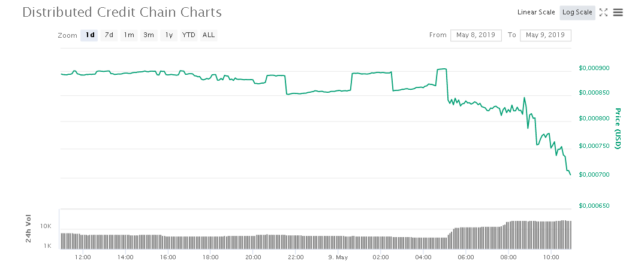Screen dimensions: 644x270
Task: Select the 1d zoom range
Action: 90,35
